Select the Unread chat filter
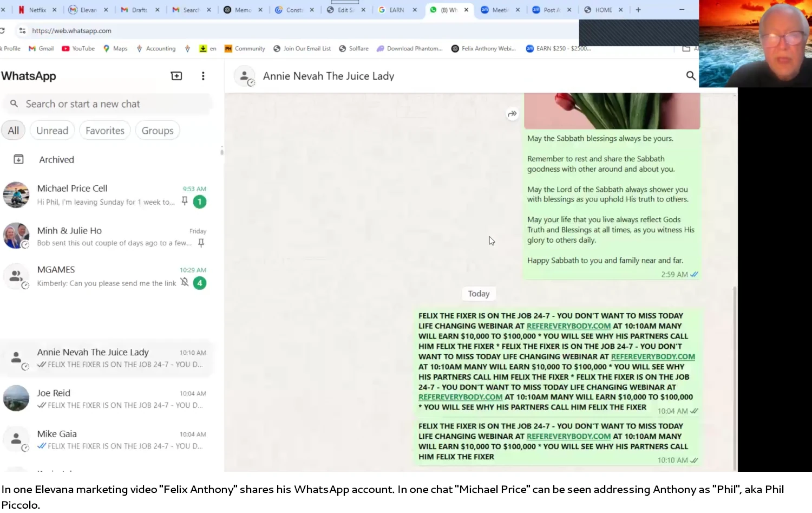 (52, 131)
